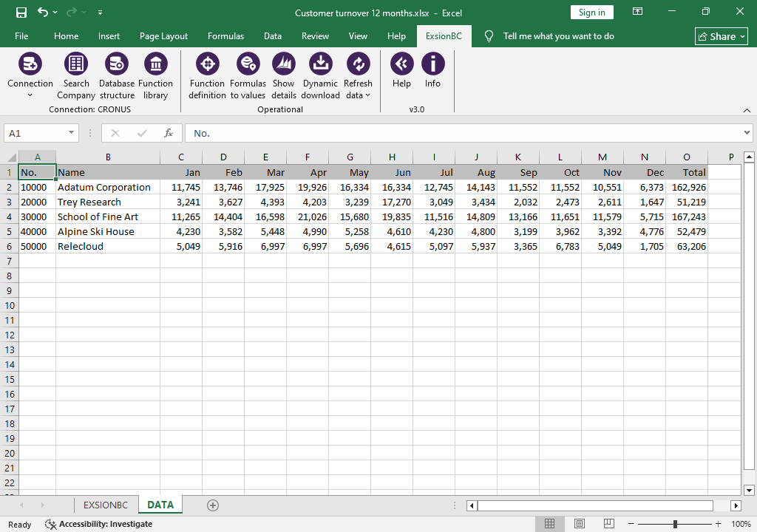Open Customize Quick Access Toolbar dropdown
This screenshot has height=532, width=757.
click(100, 13)
